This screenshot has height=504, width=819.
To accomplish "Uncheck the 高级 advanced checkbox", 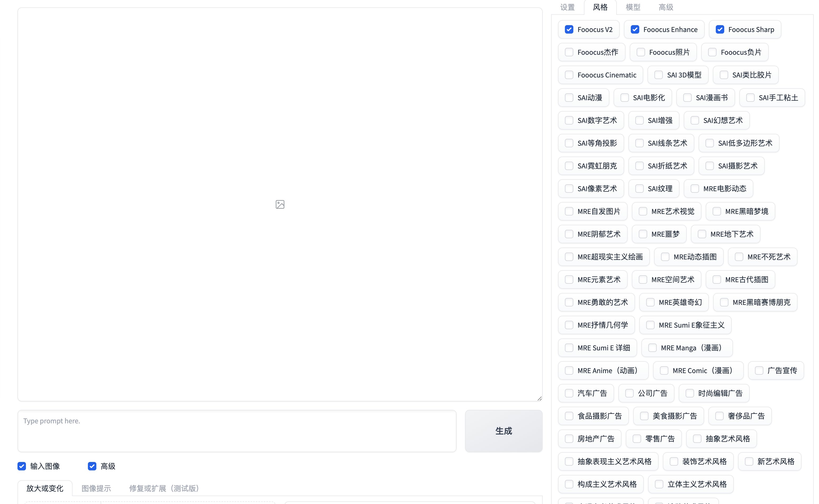I will [92, 466].
